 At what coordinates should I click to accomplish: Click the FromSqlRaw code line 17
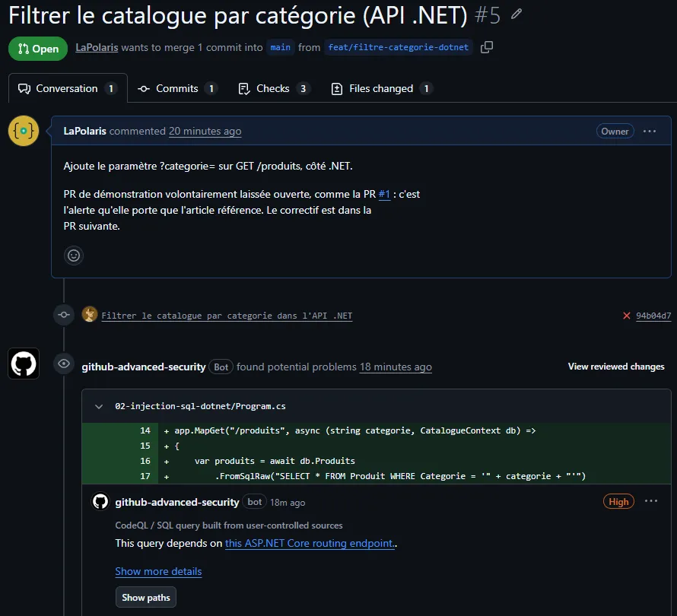click(377, 476)
